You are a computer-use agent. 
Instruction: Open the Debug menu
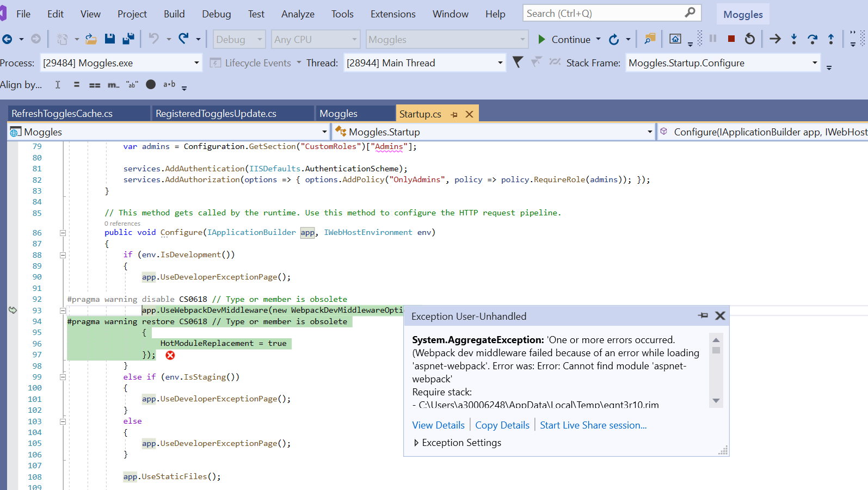[x=217, y=14]
